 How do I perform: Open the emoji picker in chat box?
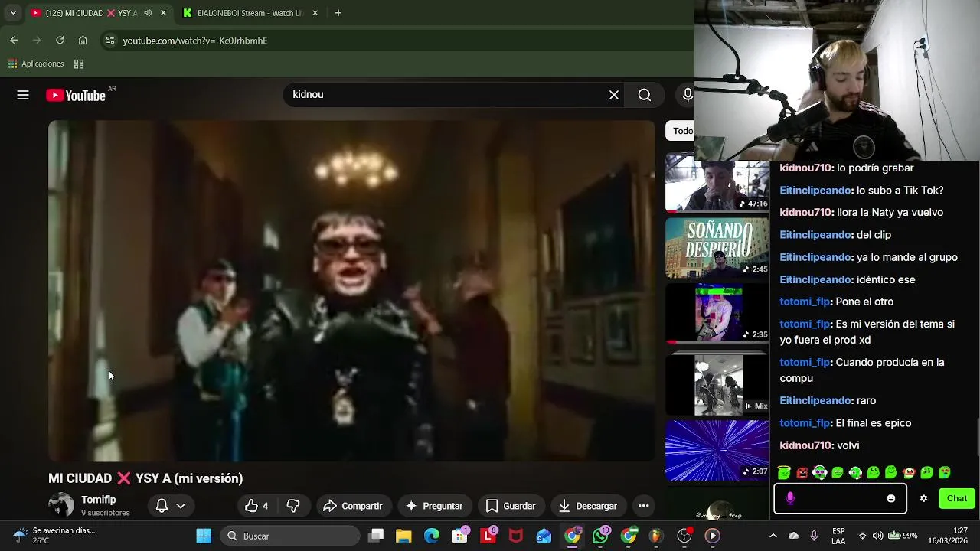click(890, 498)
